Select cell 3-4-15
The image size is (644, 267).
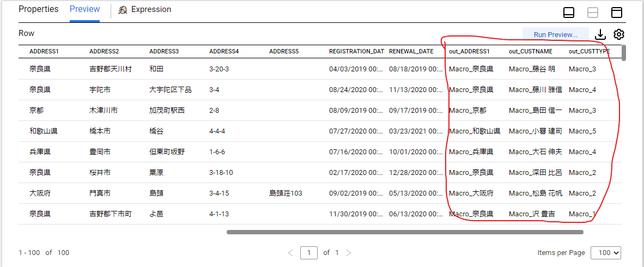[220, 193]
